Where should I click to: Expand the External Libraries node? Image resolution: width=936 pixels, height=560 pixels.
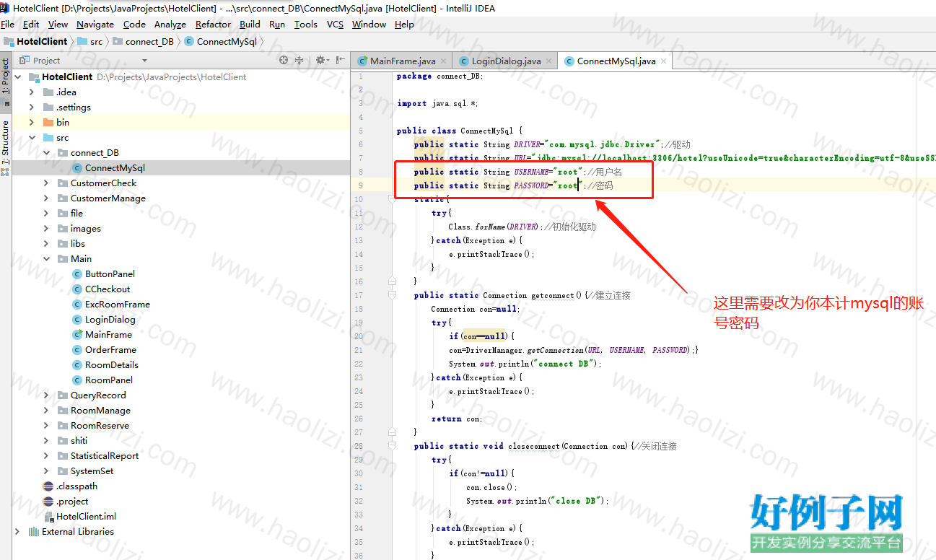18,532
